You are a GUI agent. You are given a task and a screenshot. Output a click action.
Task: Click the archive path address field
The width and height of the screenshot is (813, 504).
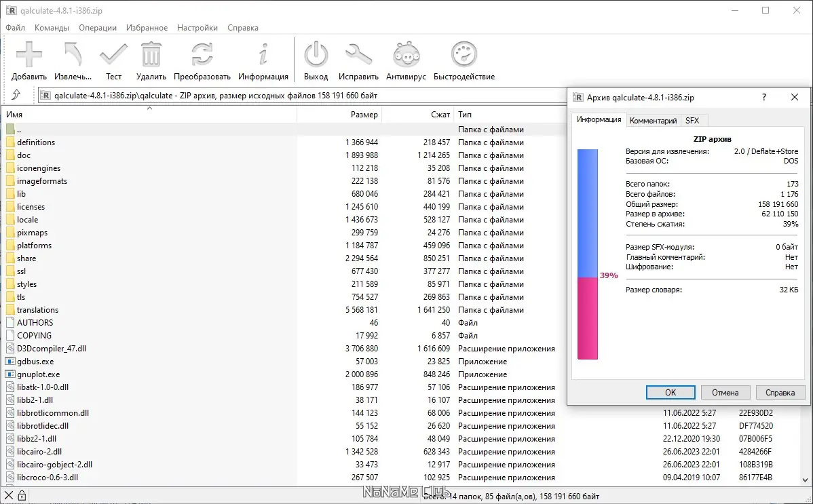[302, 95]
